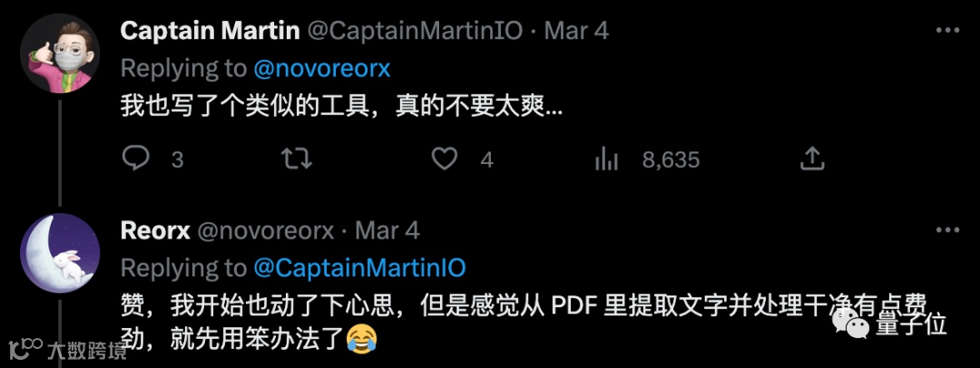Open Mar 4 timestamp on Reorx's tweet

[387, 230]
